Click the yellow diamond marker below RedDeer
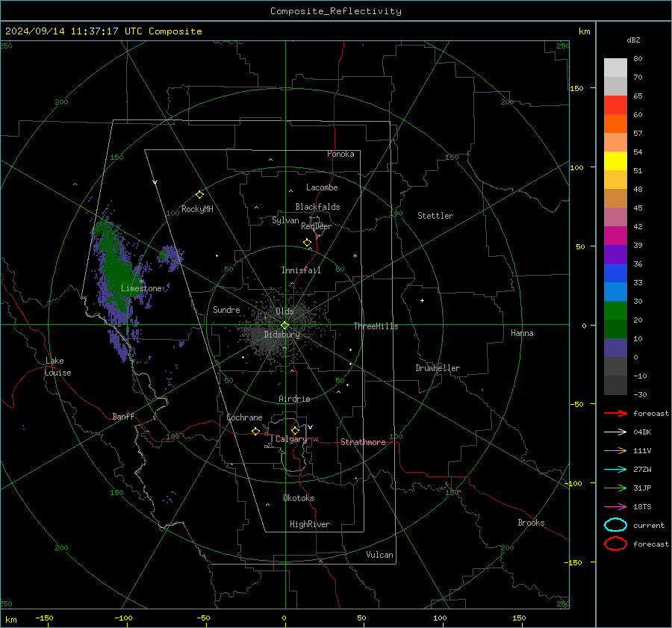 click(307, 243)
